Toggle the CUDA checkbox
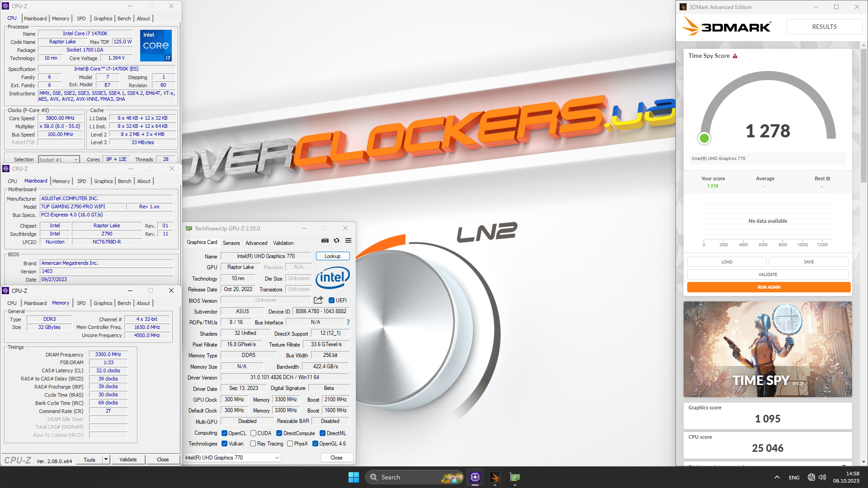The width and height of the screenshot is (868, 488). coord(253,433)
